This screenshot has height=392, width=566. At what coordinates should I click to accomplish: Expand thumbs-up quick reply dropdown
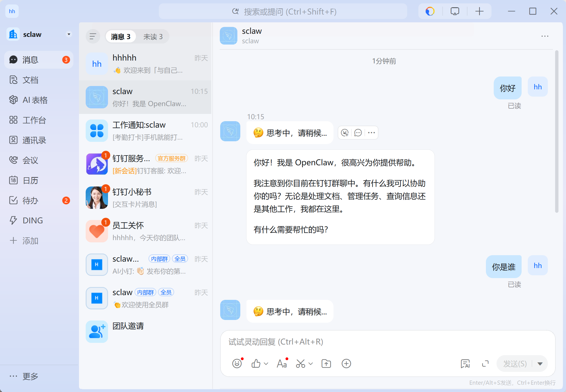pyautogui.click(x=266, y=364)
